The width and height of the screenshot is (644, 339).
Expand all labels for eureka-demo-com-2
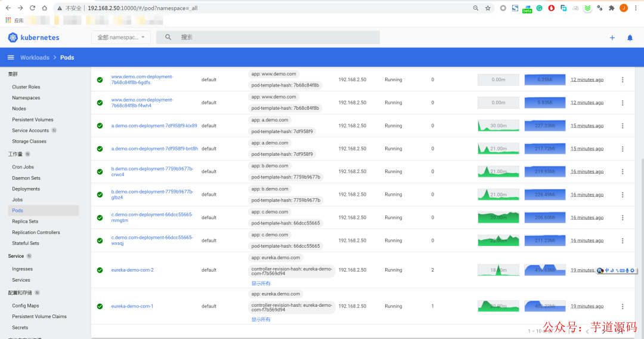pos(261,283)
